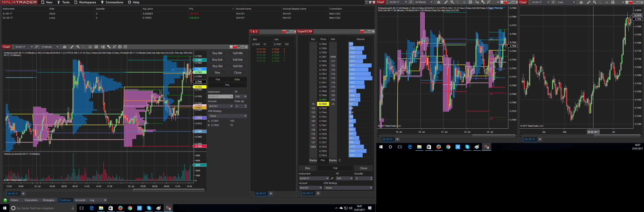This screenshot has width=644, height=212.
Task: Open the Connections menu
Action: tap(112, 2)
